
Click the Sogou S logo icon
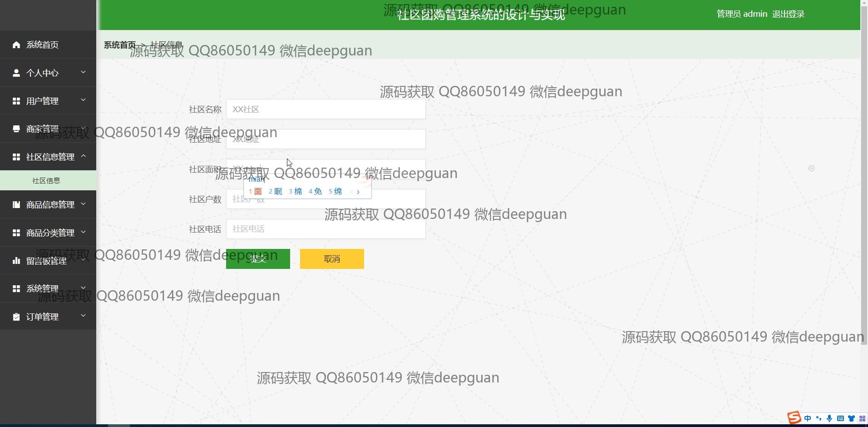pyautogui.click(x=794, y=418)
